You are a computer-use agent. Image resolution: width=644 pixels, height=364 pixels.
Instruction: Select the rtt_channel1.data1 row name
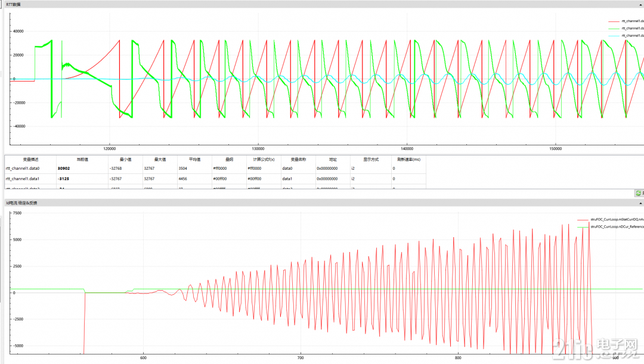(23, 179)
